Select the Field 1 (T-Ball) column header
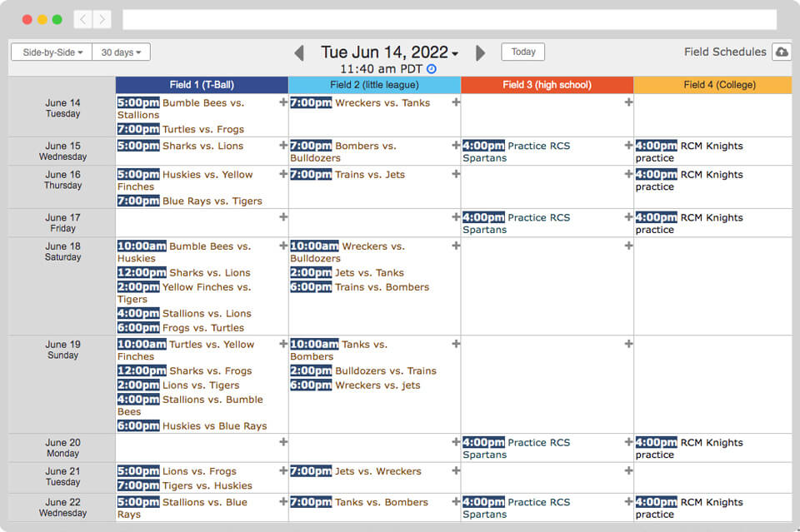 coord(201,84)
